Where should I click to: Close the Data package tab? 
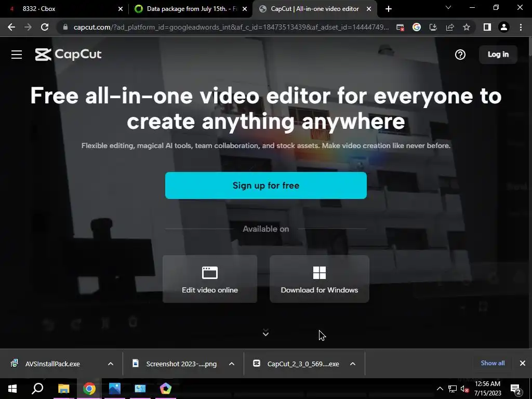coord(245,9)
